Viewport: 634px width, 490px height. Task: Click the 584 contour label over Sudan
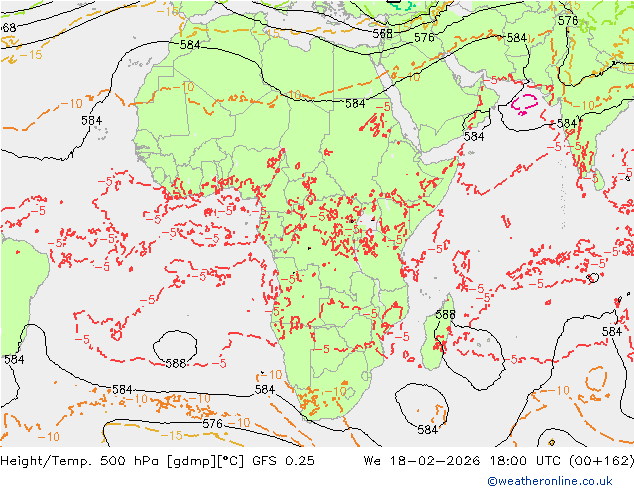(x=355, y=103)
